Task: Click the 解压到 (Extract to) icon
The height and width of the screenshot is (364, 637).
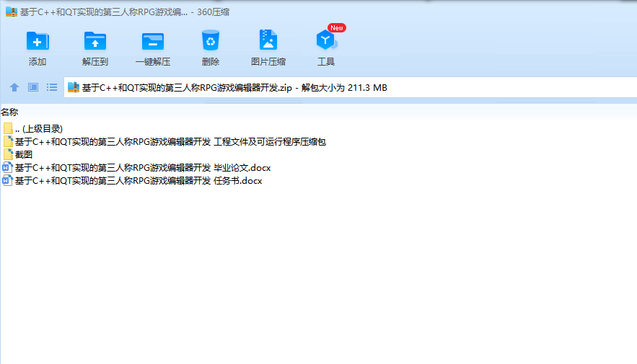Action: [x=95, y=41]
